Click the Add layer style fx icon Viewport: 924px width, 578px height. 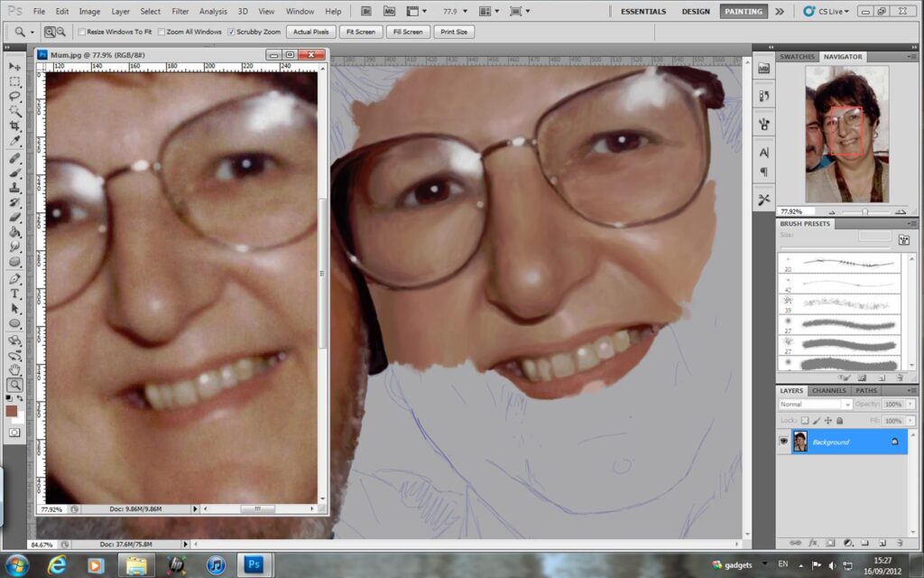[814, 543]
